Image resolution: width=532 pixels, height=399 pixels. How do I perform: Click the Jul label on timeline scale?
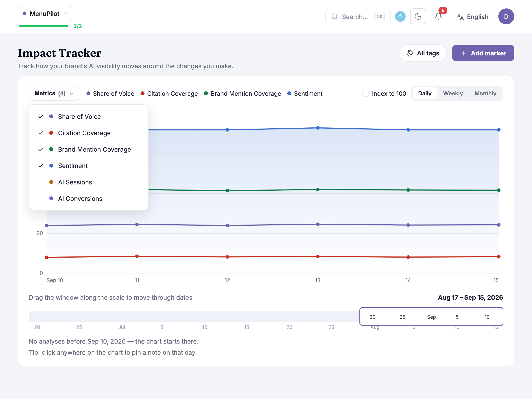pos(121,327)
